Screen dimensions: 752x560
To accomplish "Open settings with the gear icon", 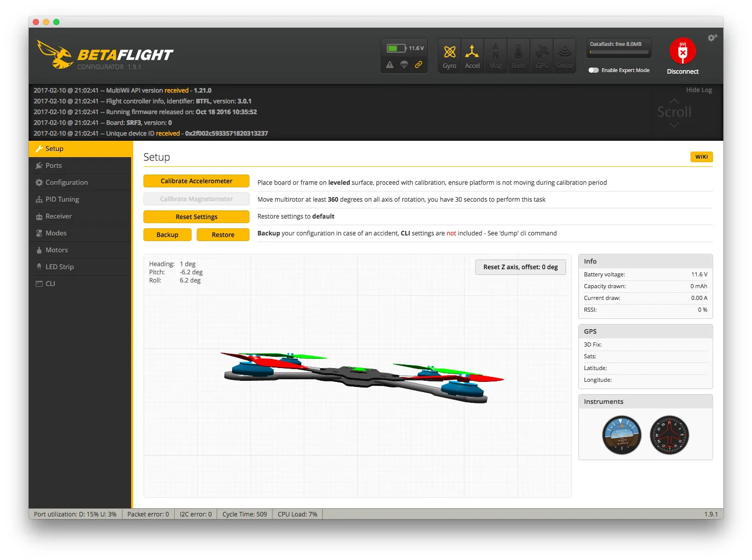I will point(712,38).
